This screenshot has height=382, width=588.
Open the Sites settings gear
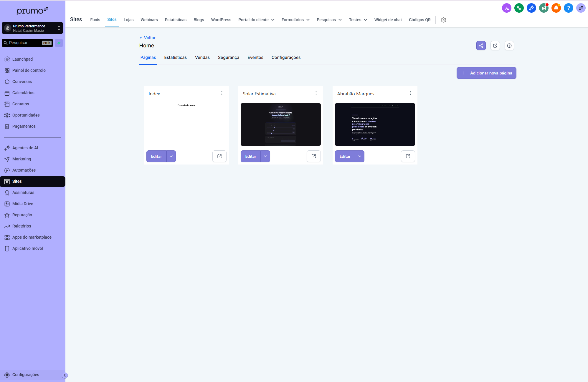(443, 20)
